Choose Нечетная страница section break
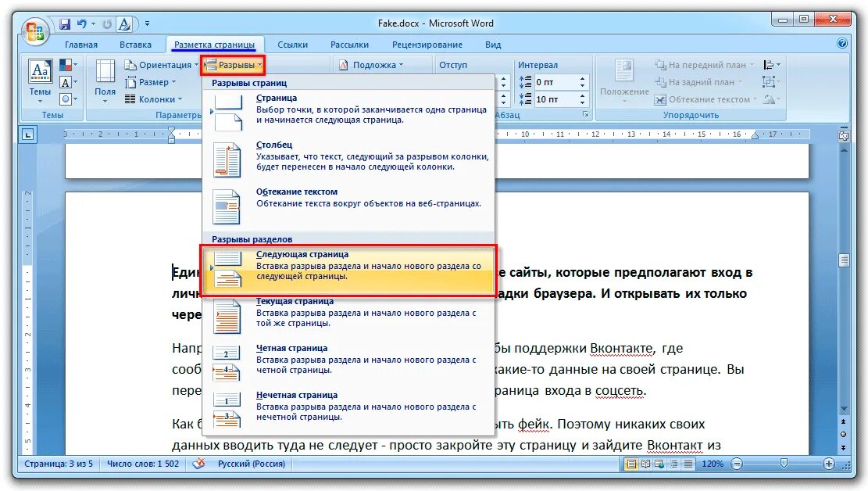This screenshot has height=491, width=868. tap(348, 410)
